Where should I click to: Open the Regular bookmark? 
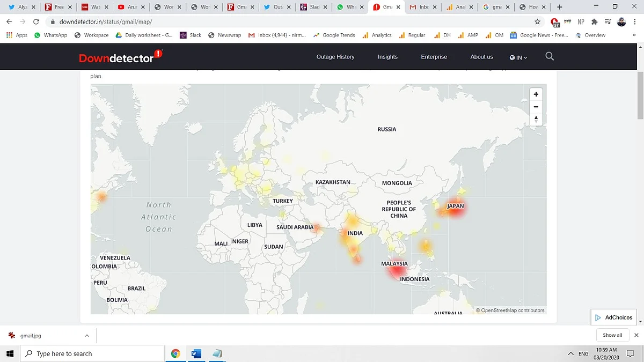pyautogui.click(x=412, y=35)
